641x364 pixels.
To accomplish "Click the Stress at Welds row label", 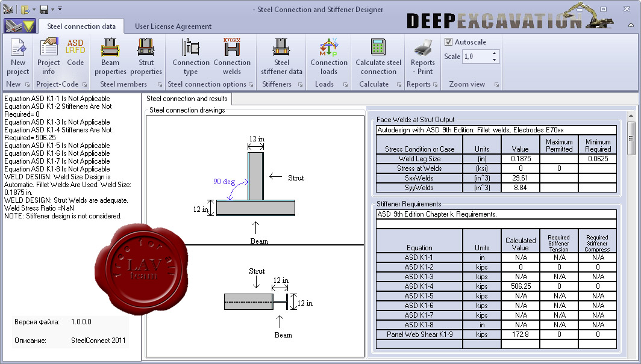I will point(419,168).
